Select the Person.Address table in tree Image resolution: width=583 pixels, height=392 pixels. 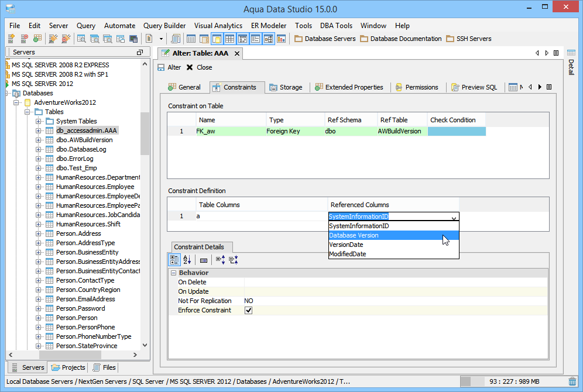[78, 233]
